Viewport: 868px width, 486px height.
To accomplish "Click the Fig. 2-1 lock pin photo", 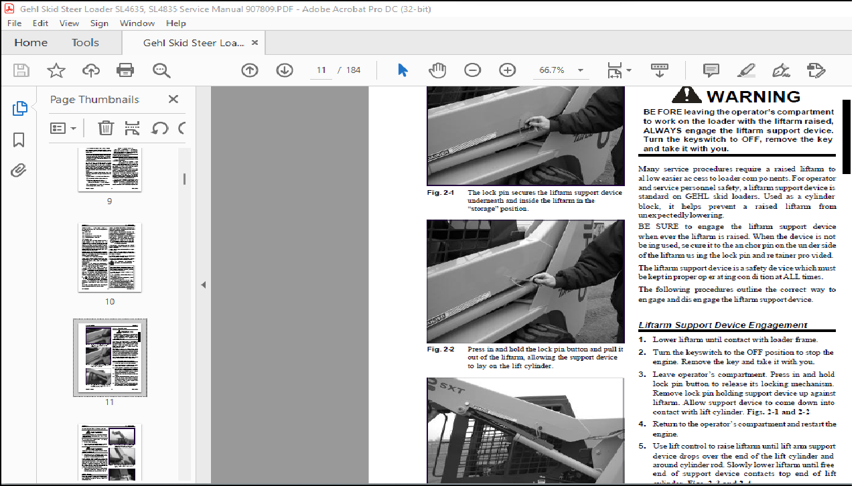I will (526, 136).
